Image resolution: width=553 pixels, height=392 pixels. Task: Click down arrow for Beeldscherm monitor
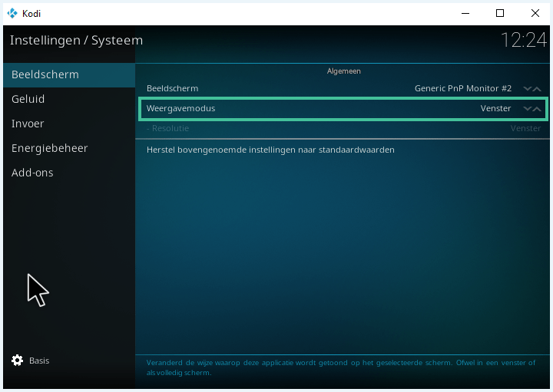[x=527, y=89]
